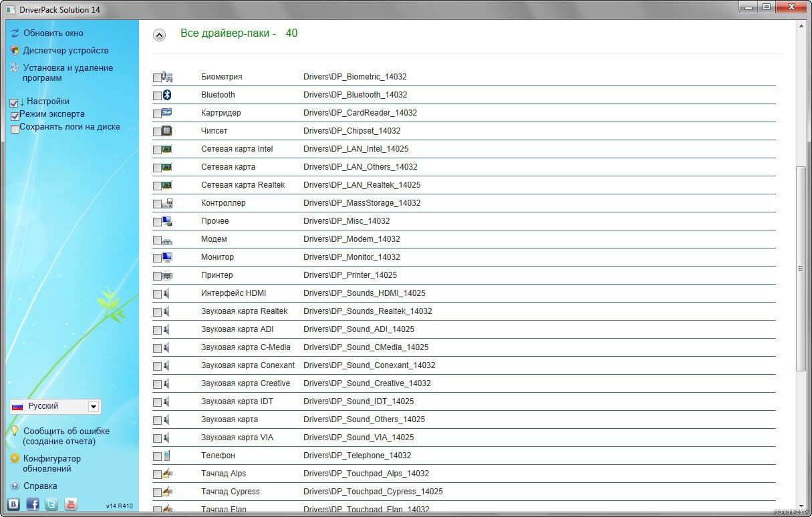Click the lightbulb icon beside Сообщить об ошибке
The height and width of the screenshot is (517, 812).
pos(15,431)
